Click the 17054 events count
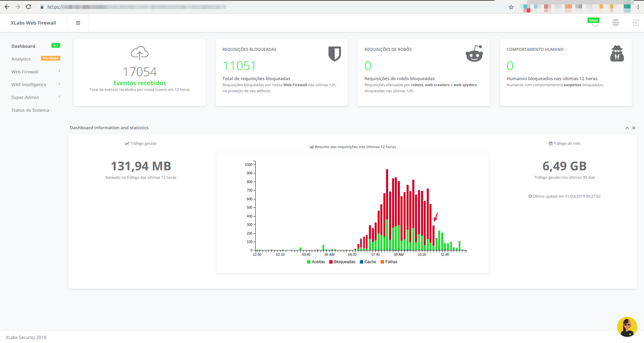The image size is (644, 343). click(140, 72)
